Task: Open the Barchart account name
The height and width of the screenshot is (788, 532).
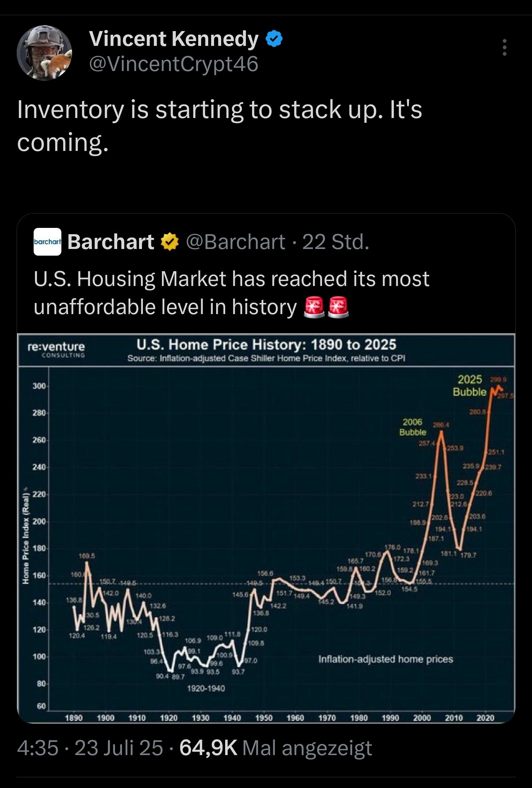Action: click(111, 242)
